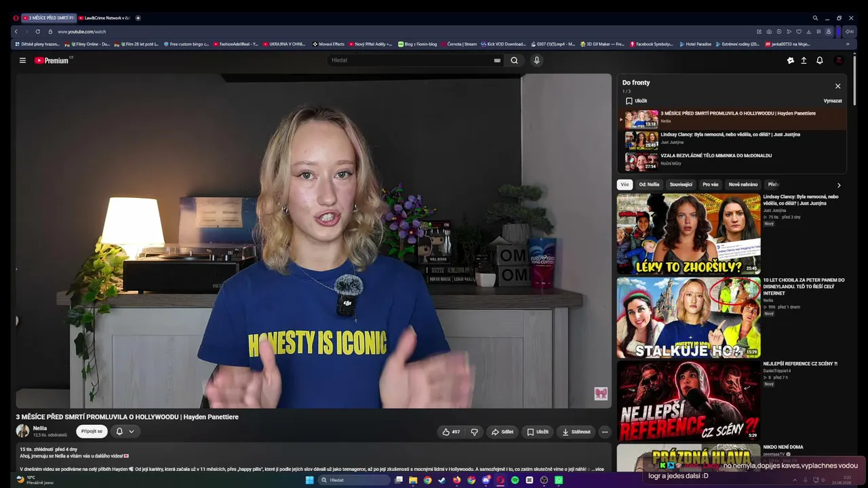Viewport: 868px width, 488px height.
Task: Click video title 10 LET CHODILA ZA PETER PANEM
Action: tap(804, 287)
